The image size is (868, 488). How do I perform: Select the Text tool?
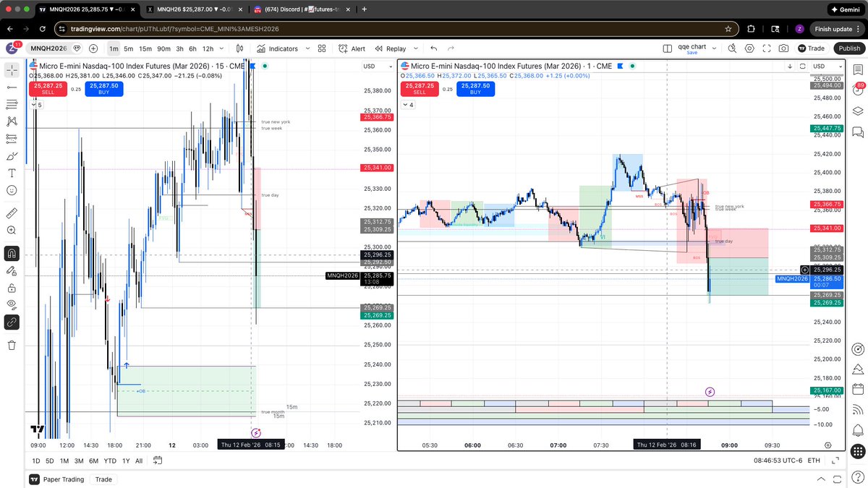[x=12, y=174]
